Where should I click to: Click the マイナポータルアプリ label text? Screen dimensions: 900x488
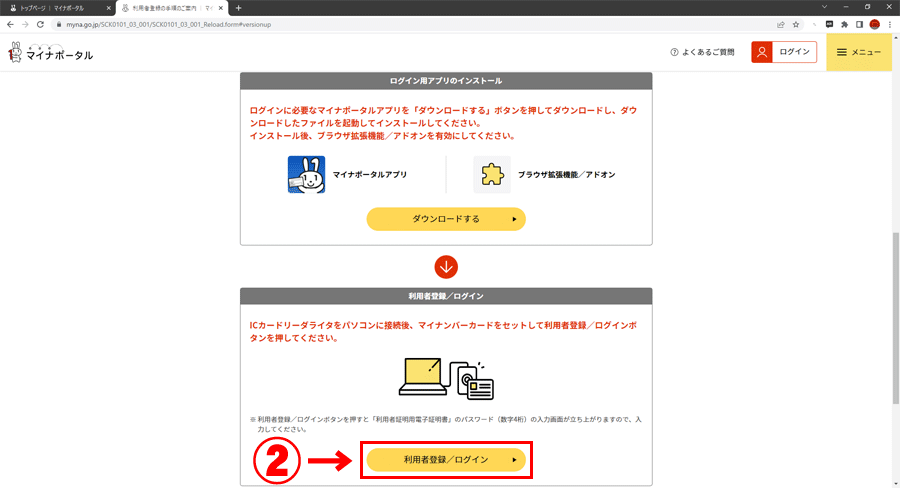coord(370,175)
